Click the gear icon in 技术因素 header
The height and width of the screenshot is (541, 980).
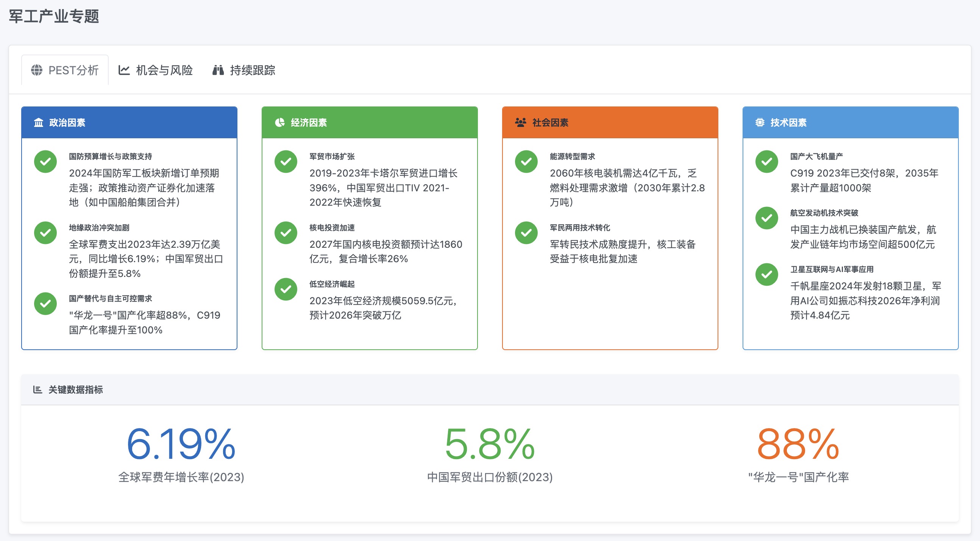[759, 123]
